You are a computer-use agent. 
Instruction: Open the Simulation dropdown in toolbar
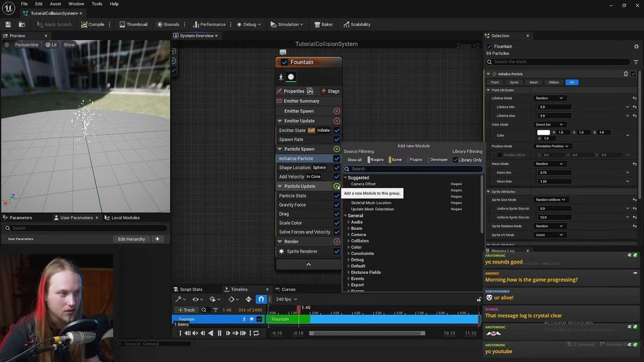click(287, 24)
